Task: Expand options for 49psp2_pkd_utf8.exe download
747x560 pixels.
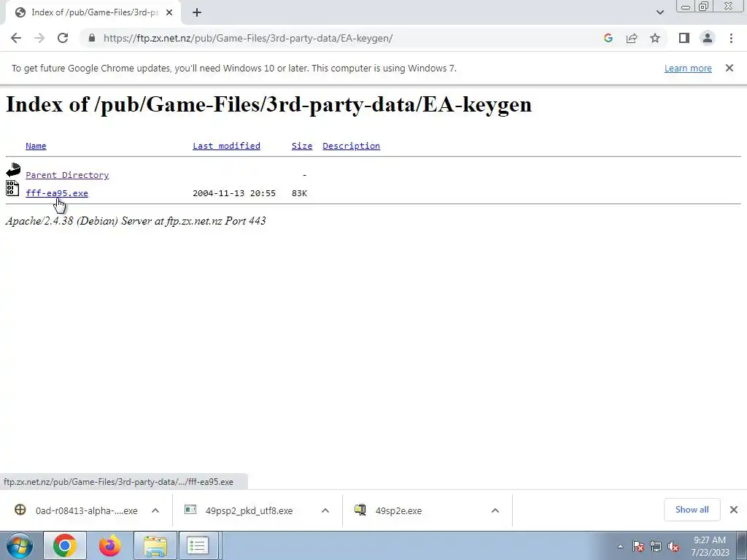Action: [x=325, y=510]
